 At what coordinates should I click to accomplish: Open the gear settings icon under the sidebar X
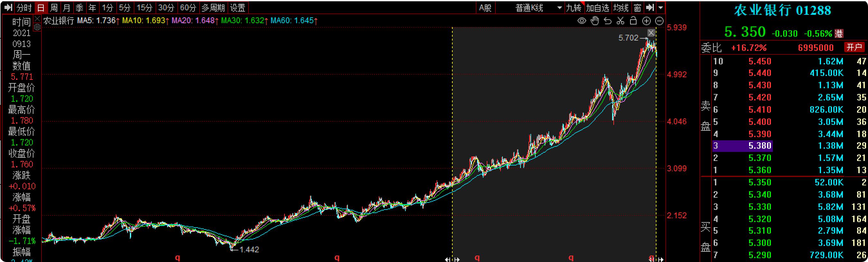coord(37,28)
